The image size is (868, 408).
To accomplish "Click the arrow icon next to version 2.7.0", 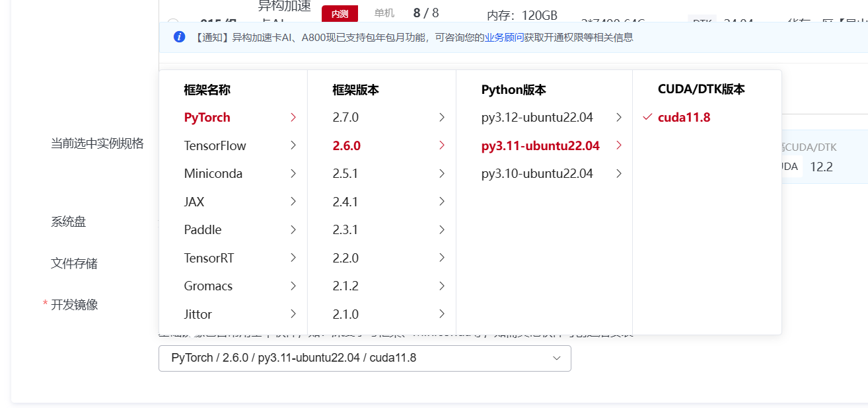I will click(x=442, y=118).
